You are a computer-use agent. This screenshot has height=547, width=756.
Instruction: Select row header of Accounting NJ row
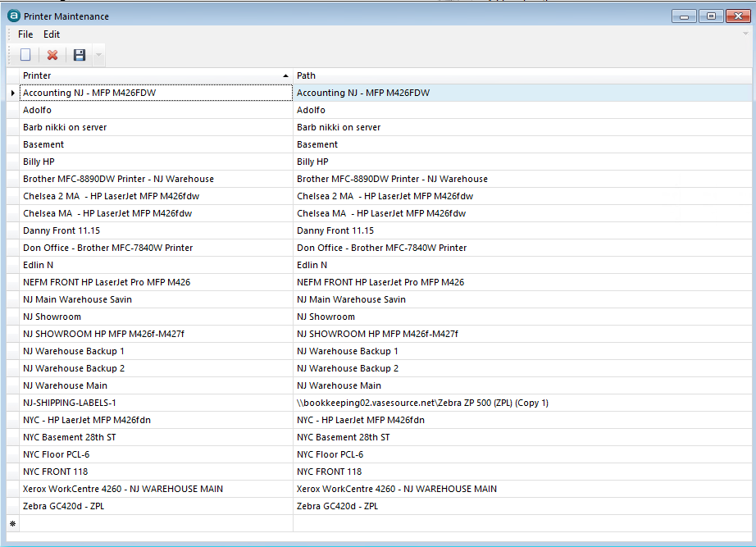click(x=12, y=93)
